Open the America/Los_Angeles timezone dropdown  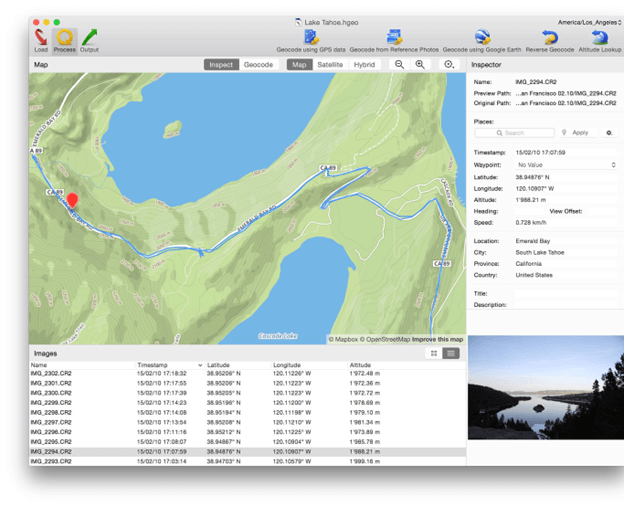click(x=589, y=22)
